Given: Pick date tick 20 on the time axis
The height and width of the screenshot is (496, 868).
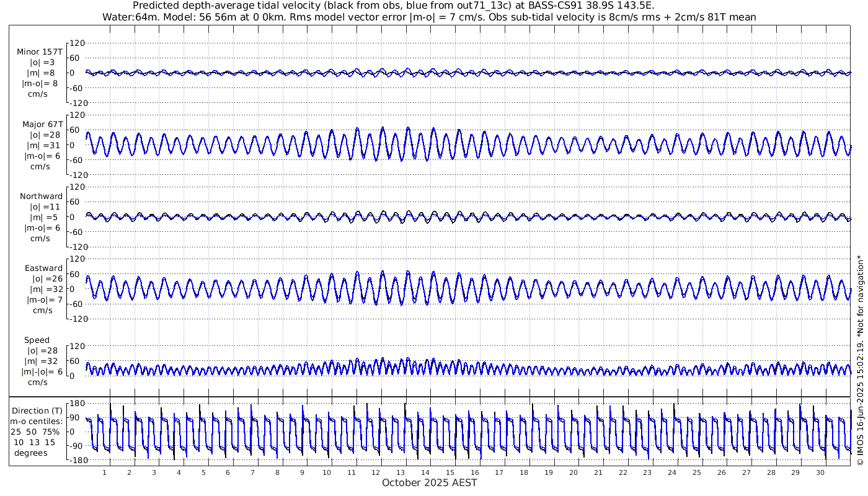Looking at the screenshot, I should [x=573, y=472].
